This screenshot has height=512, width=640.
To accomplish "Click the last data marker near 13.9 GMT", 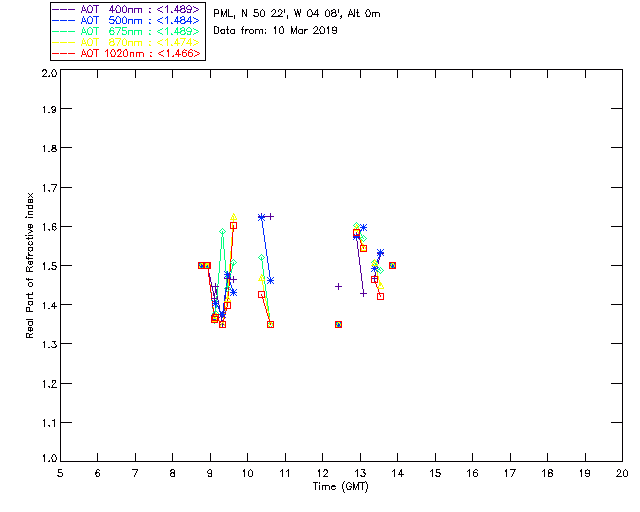I will point(392,265).
